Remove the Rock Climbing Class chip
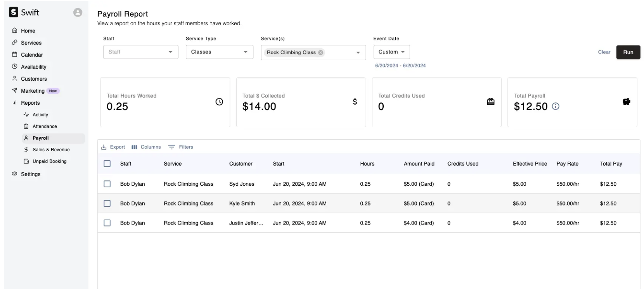This screenshot has height=294, width=644. click(x=320, y=53)
